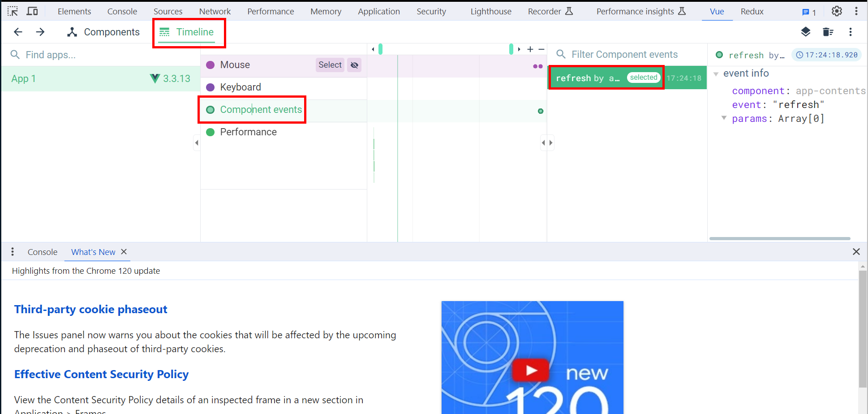Zoom out the timeline with minus icon

pyautogui.click(x=541, y=49)
